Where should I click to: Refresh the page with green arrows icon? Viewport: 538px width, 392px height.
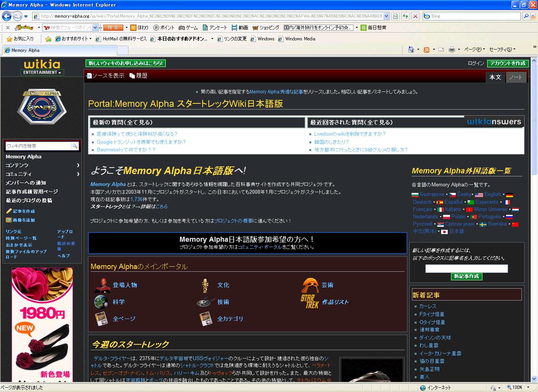[x=405, y=16]
